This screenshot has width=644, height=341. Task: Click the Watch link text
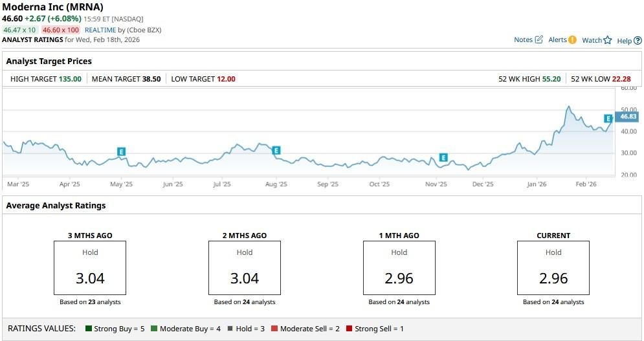coord(592,40)
